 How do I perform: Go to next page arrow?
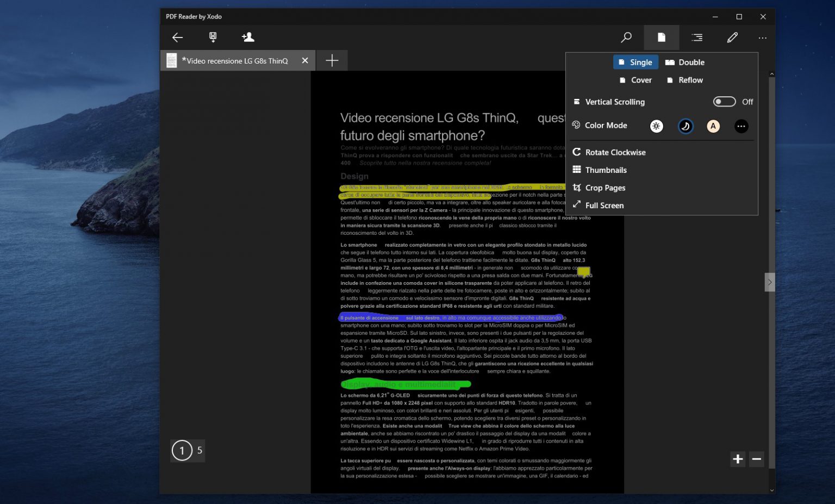(769, 282)
